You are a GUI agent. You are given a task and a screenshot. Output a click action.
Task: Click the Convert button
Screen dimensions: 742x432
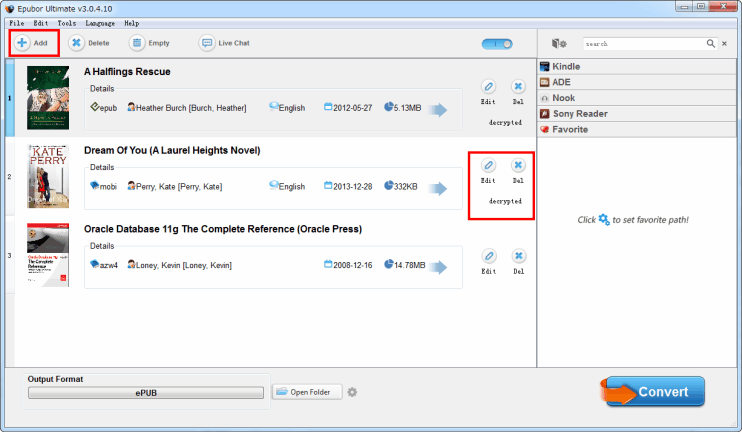click(653, 392)
